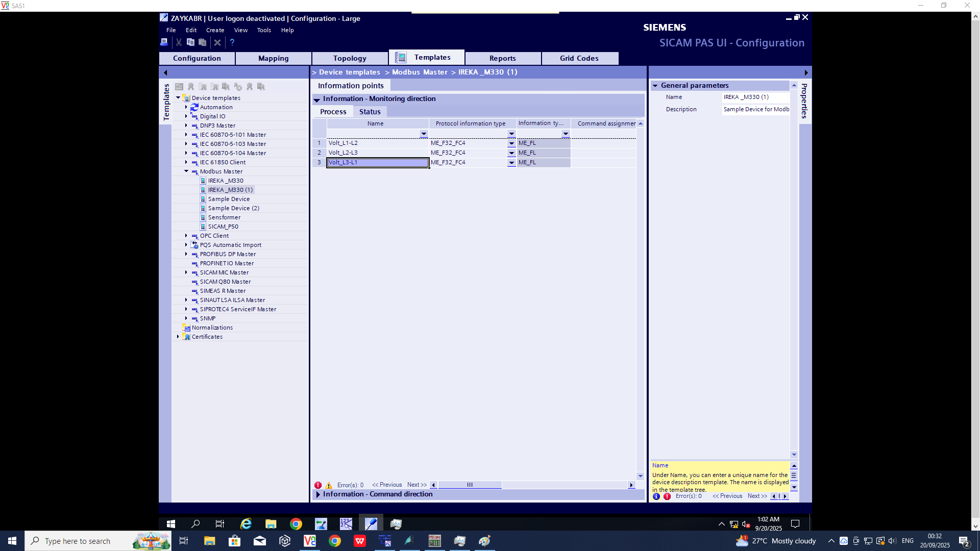Switch to the Topology tab

click(x=350, y=58)
